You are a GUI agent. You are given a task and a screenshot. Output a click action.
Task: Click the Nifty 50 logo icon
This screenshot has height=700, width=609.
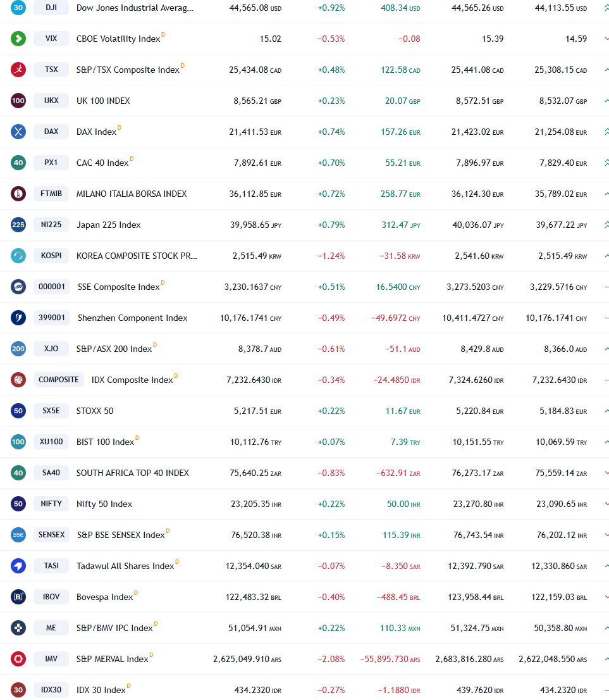pyautogui.click(x=18, y=504)
